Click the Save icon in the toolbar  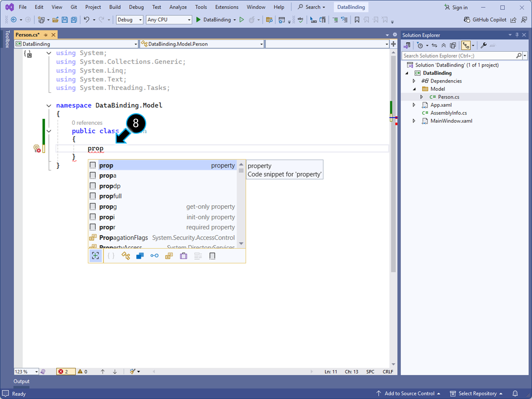[65, 20]
